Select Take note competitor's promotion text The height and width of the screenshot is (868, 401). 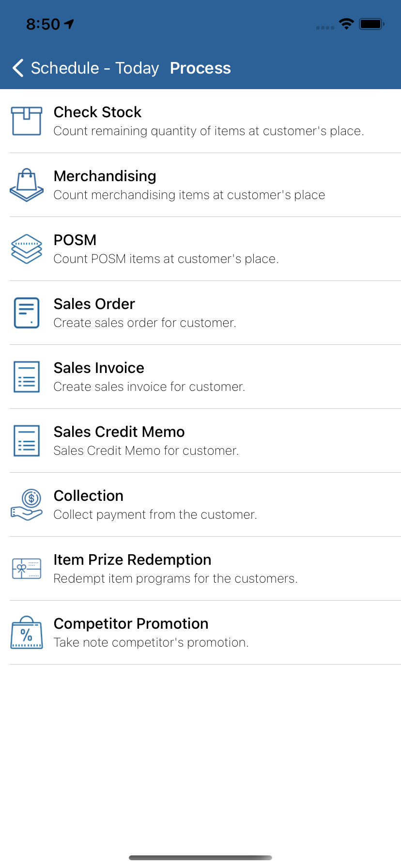[x=151, y=642]
